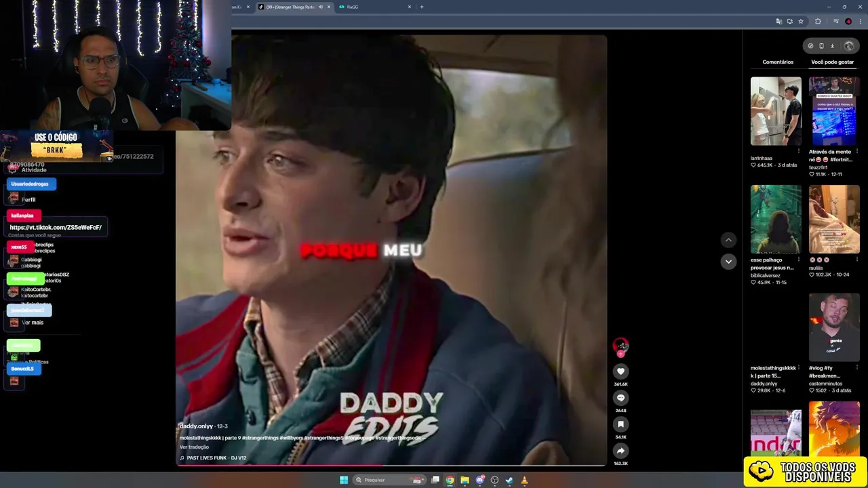Click the download app icon in top bar

tap(833, 46)
